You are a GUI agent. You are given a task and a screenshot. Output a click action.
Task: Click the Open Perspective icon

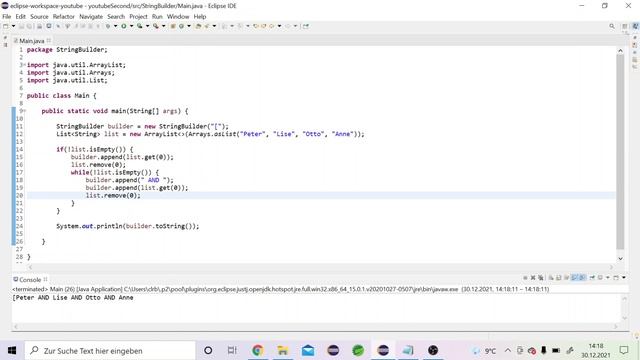(625, 26)
